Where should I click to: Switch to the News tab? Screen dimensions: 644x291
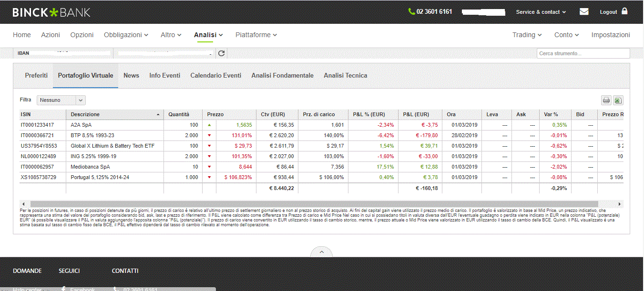131,75
